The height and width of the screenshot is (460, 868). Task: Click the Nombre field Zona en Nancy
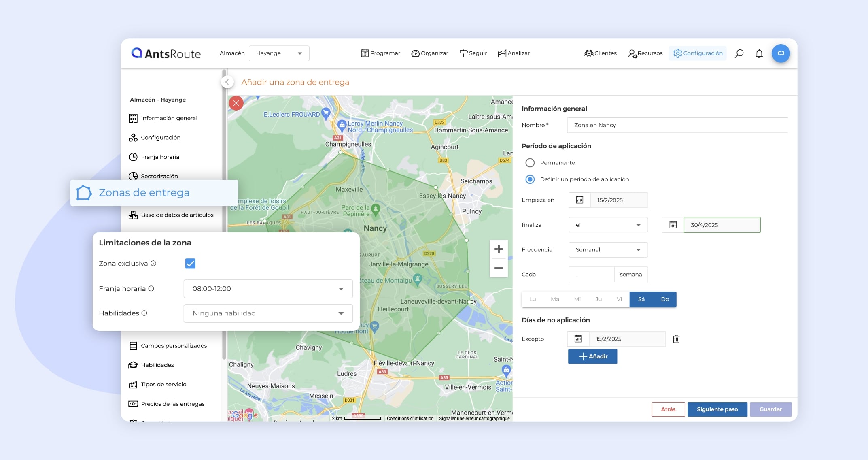pyautogui.click(x=677, y=125)
